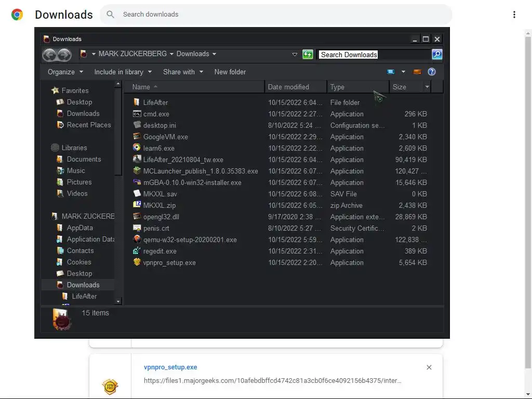Sort by Name column header
The width and height of the screenshot is (532, 399).
(193, 87)
